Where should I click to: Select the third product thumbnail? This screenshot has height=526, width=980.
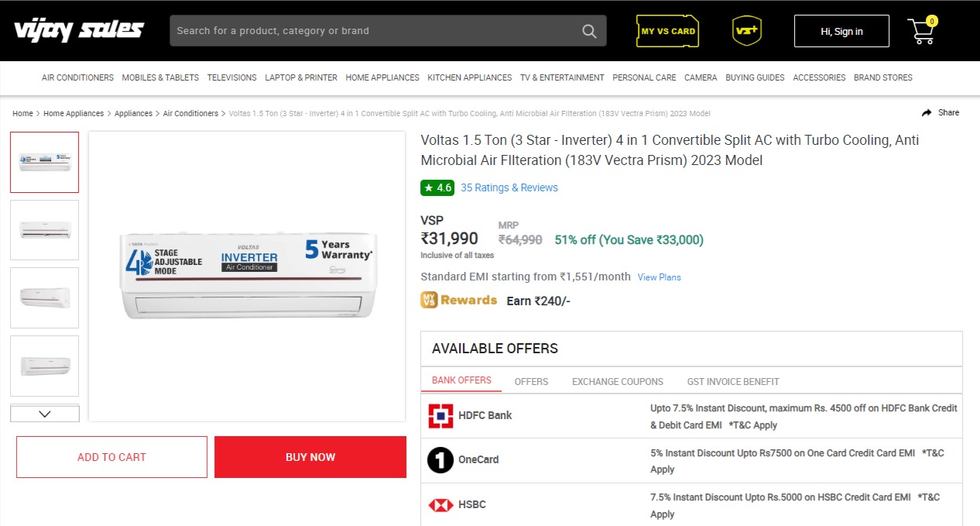coord(45,297)
